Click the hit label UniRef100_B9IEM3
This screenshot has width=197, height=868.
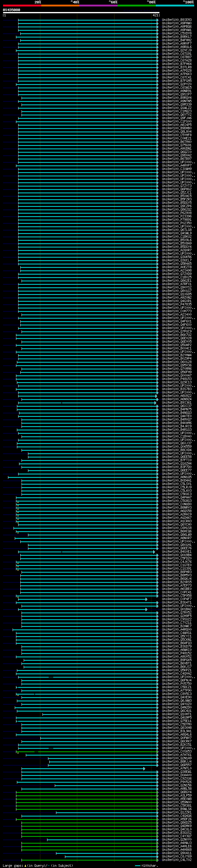177,20
